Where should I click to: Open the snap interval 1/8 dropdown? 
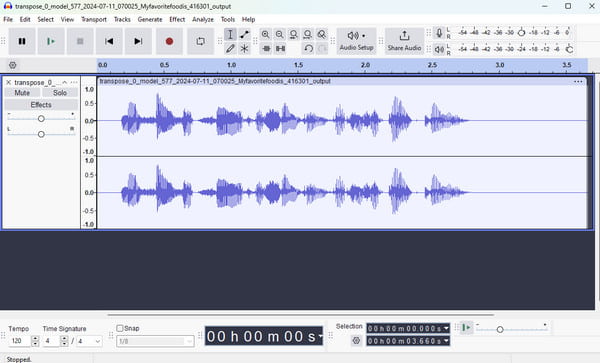click(x=155, y=341)
